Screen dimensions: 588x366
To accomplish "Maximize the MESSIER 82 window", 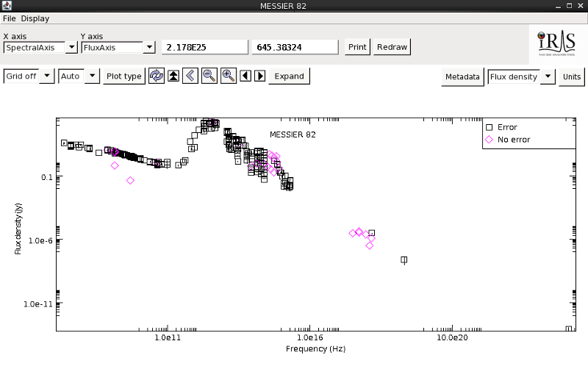I will pos(569,6).
